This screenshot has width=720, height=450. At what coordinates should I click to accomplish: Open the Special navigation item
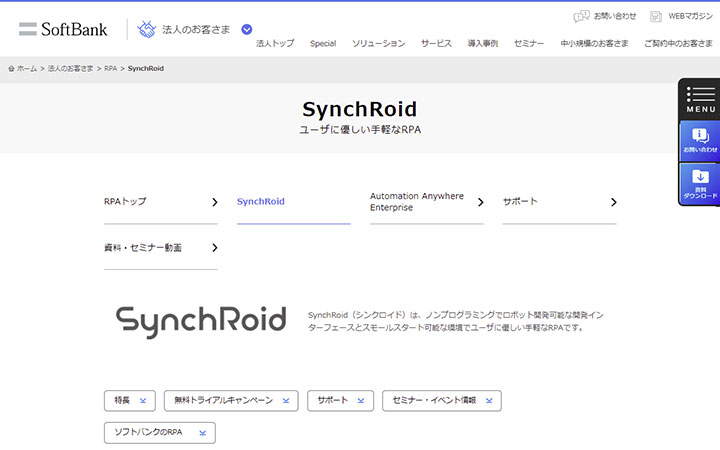click(323, 43)
